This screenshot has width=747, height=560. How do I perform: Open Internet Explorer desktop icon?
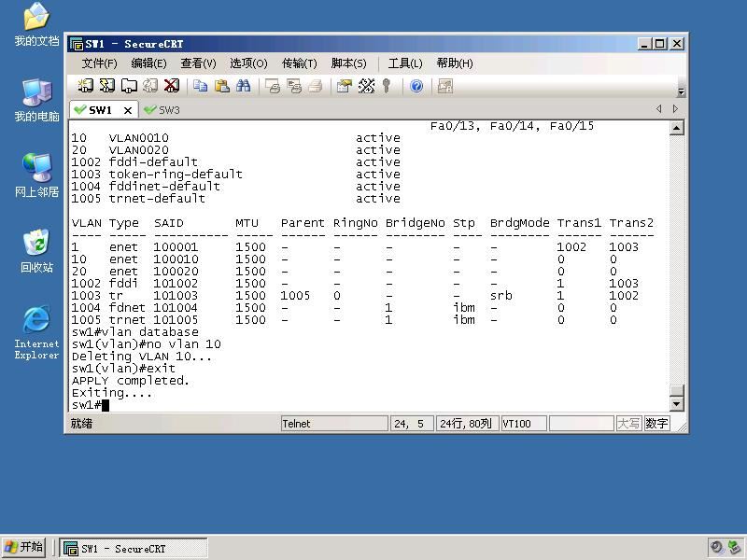pos(36,332)
